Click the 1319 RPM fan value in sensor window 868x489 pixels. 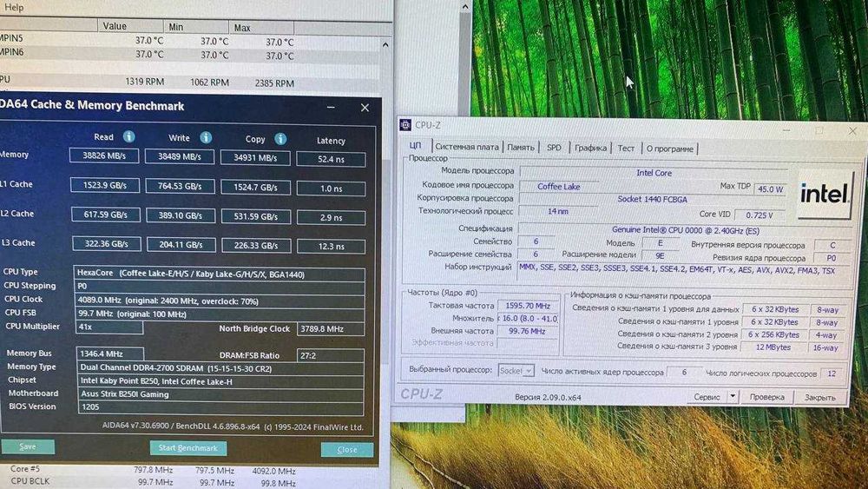(144, 82)
